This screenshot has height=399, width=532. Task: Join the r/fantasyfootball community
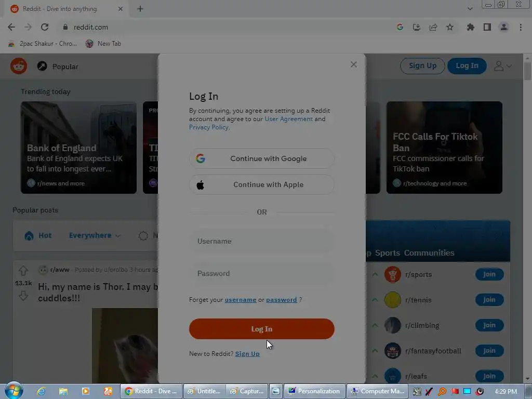click(489, 351)
